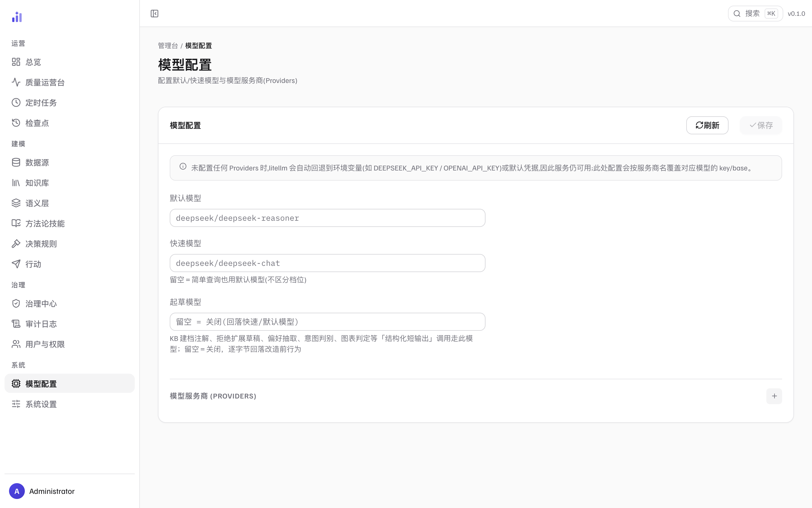Focus the 起草模型 input field

328,322
